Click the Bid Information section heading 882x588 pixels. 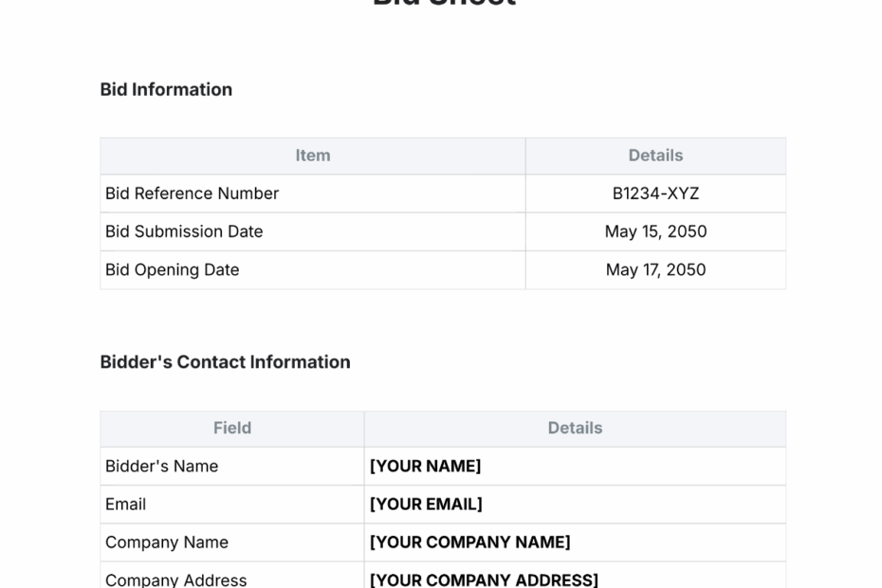coord(166,89)
